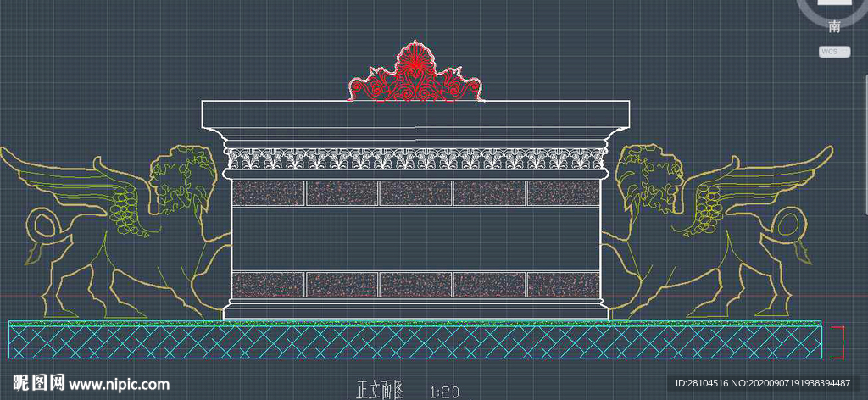Image resolution: width=868 pixels, height=400 pixels.
Task: Select the white cornice slab under the crest
Action: tap(415, 114)
